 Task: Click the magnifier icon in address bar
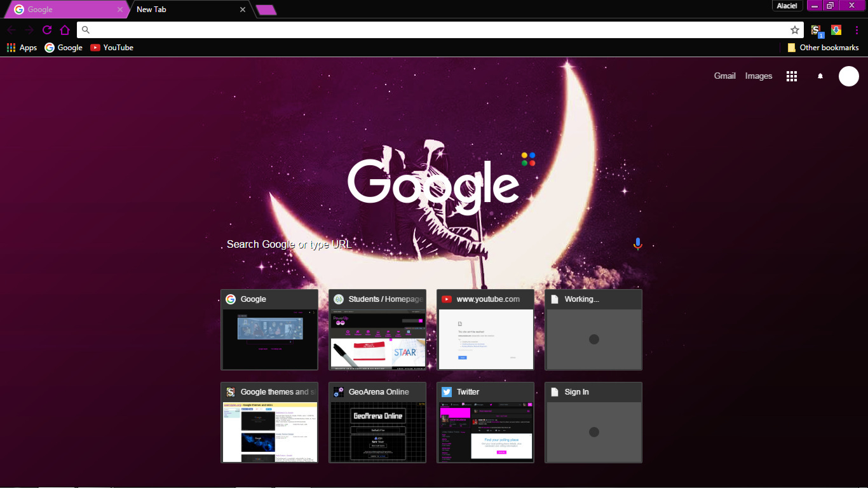86,30
